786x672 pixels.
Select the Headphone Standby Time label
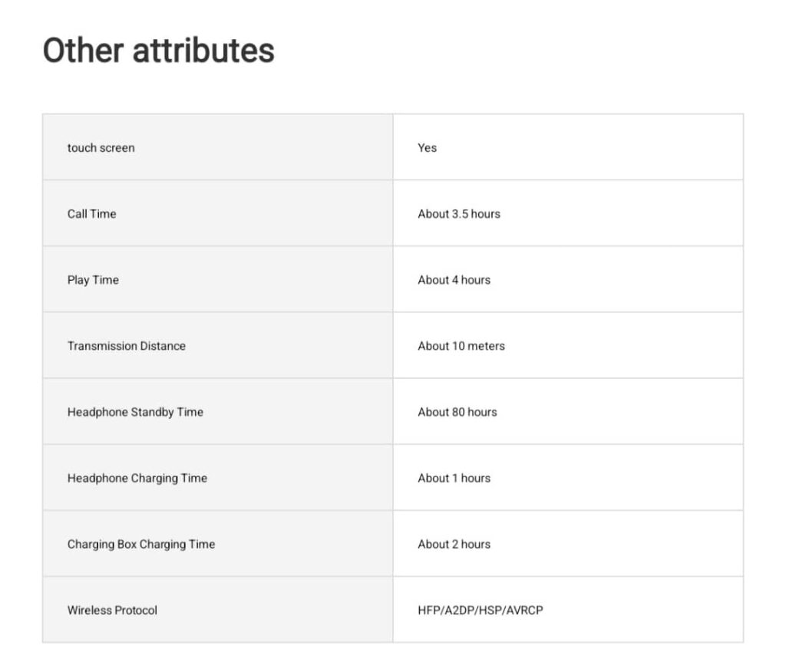(135, 412)
